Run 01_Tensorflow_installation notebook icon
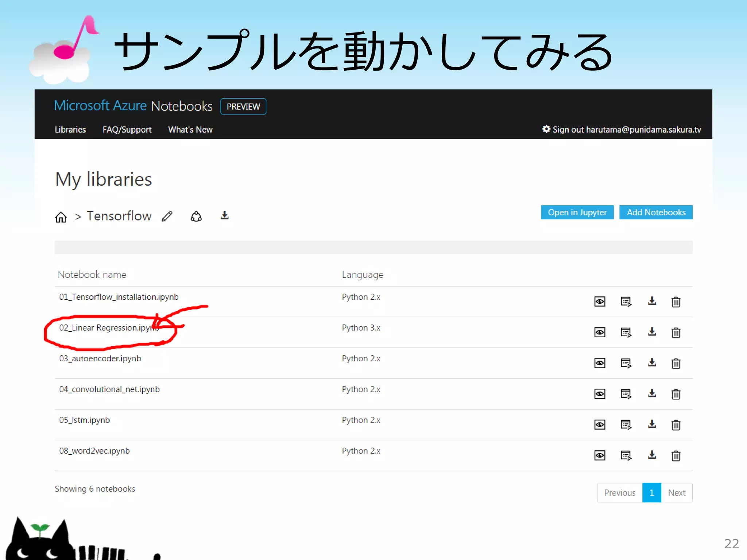 [x=626, y=302]
